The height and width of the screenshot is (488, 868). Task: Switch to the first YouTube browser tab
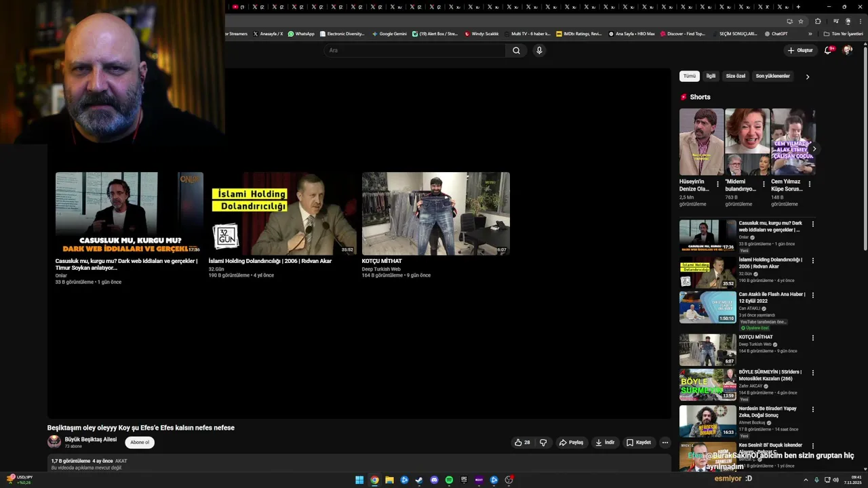(x=238, y=7)
